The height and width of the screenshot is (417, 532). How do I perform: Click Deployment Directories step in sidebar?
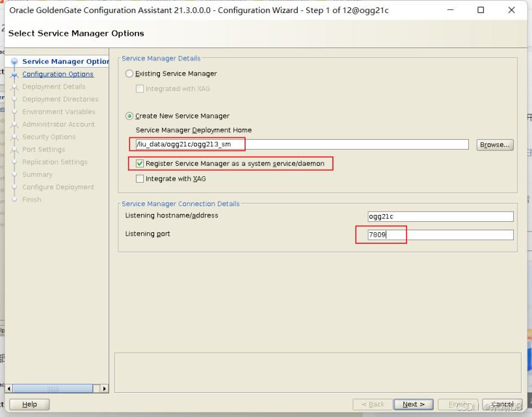tap(60, 99)
